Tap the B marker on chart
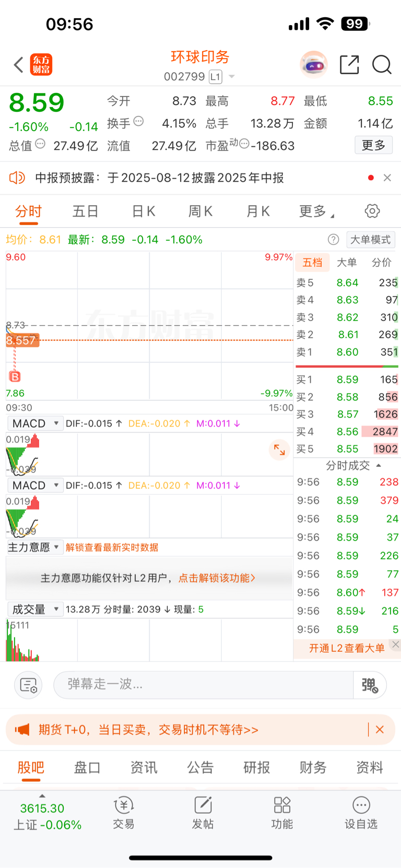The image size is (401, 868). tap(15, 377)
